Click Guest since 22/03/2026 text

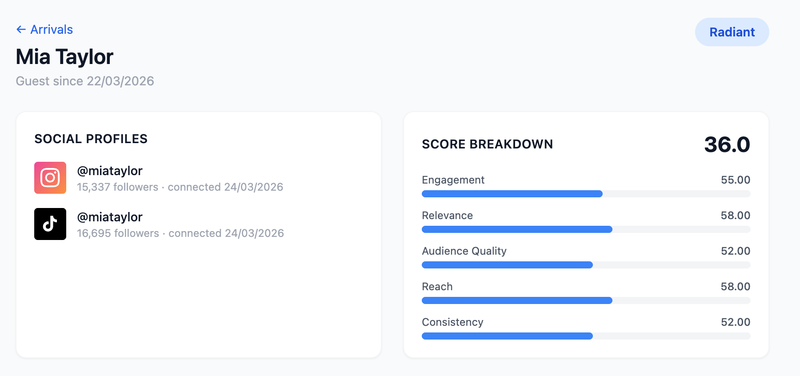pos(85,81)
